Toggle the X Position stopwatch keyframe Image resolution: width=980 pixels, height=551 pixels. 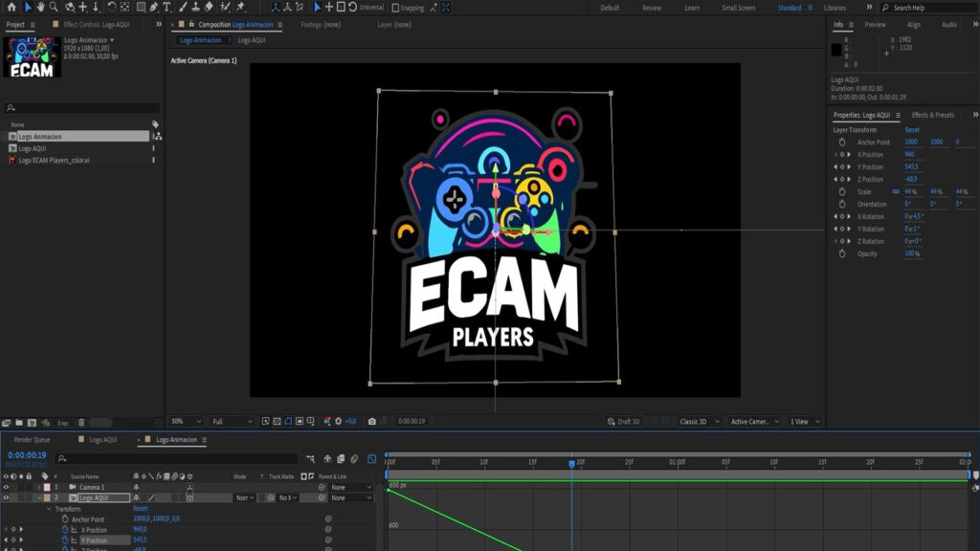pos(64,531)
